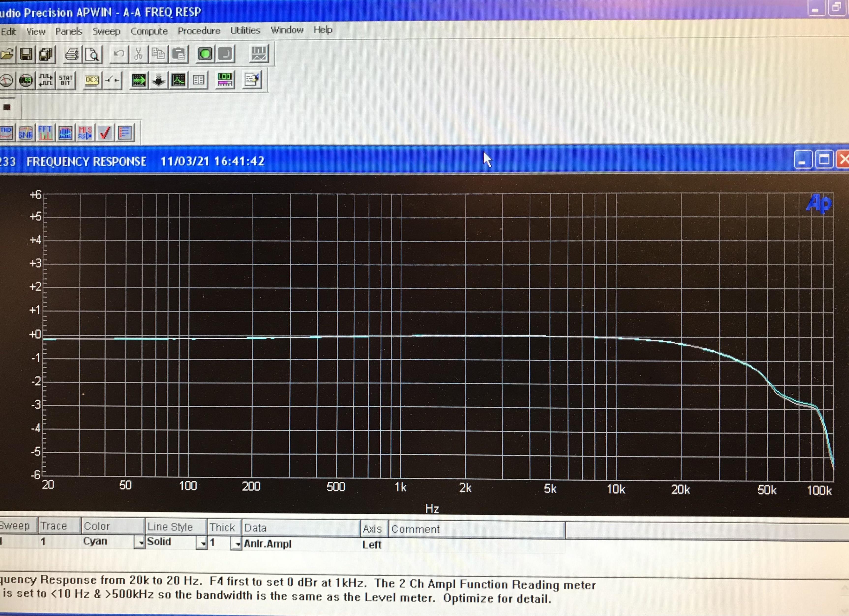Open the Digital I/O square-wave icon
This screenshot has height=616, width=849.
tap(46, 80)
